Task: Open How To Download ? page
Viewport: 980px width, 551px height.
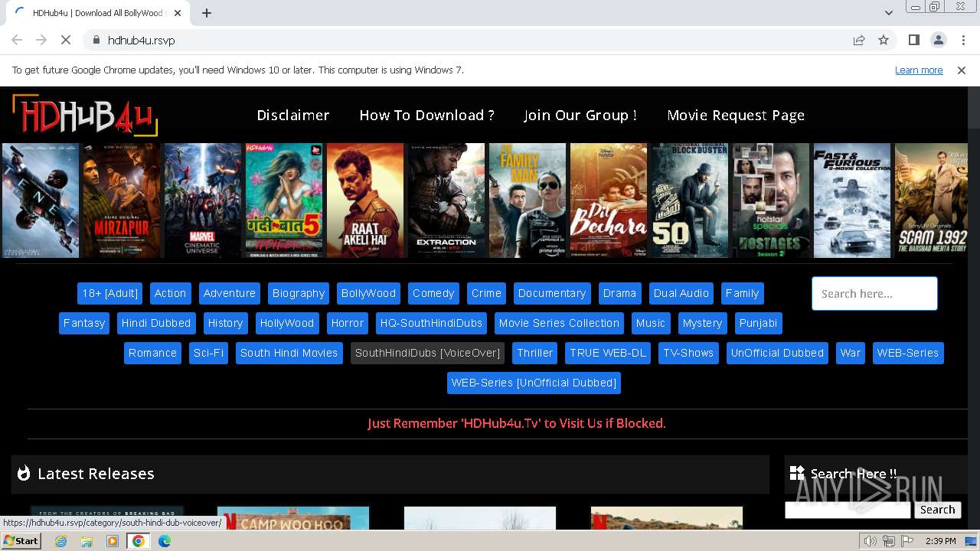Action: coord(426,115)
